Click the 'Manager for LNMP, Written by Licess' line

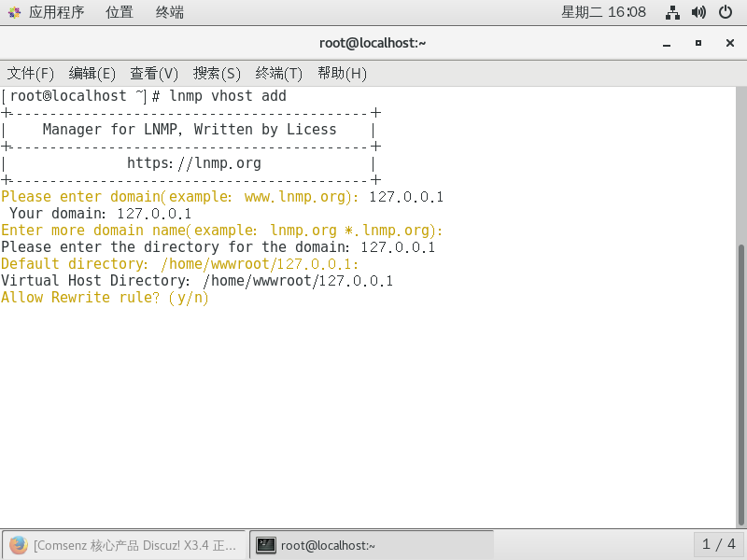190,130
